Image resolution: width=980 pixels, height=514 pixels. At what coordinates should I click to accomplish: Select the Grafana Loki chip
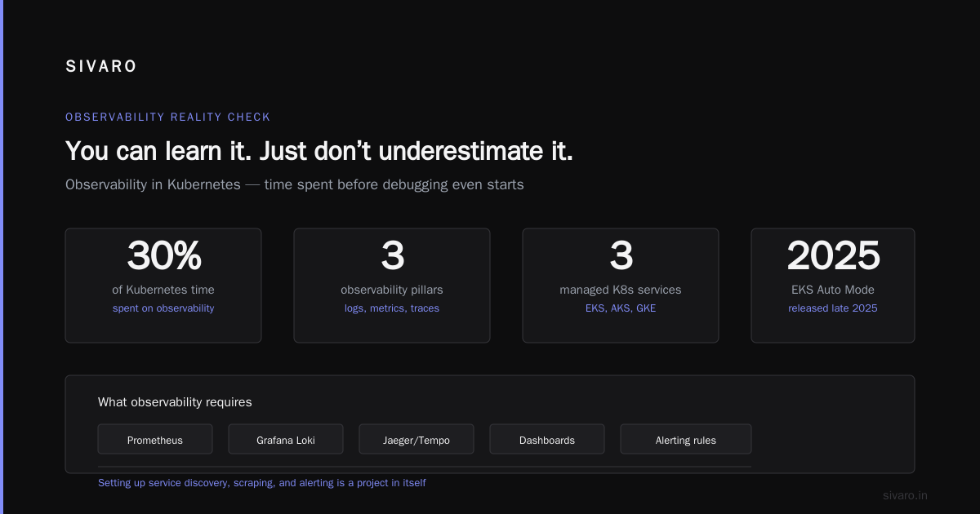(286, 439)
